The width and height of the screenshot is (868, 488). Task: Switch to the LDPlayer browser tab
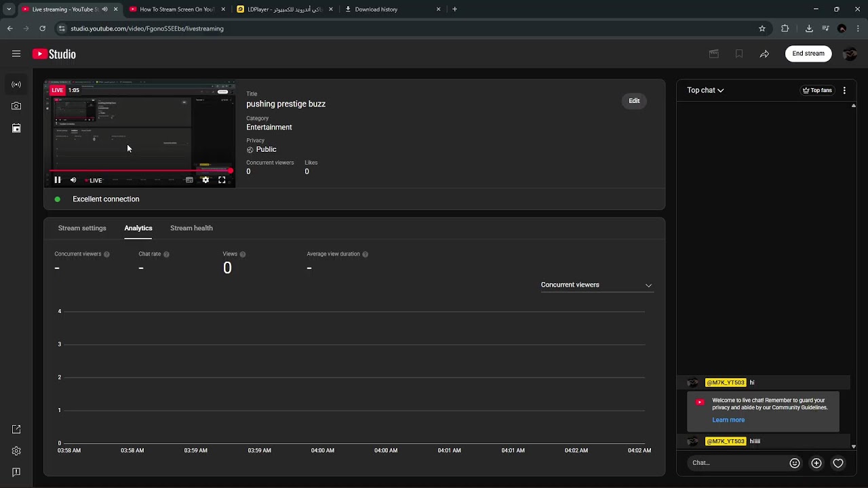pyautogui.click(x=285, y=9)
